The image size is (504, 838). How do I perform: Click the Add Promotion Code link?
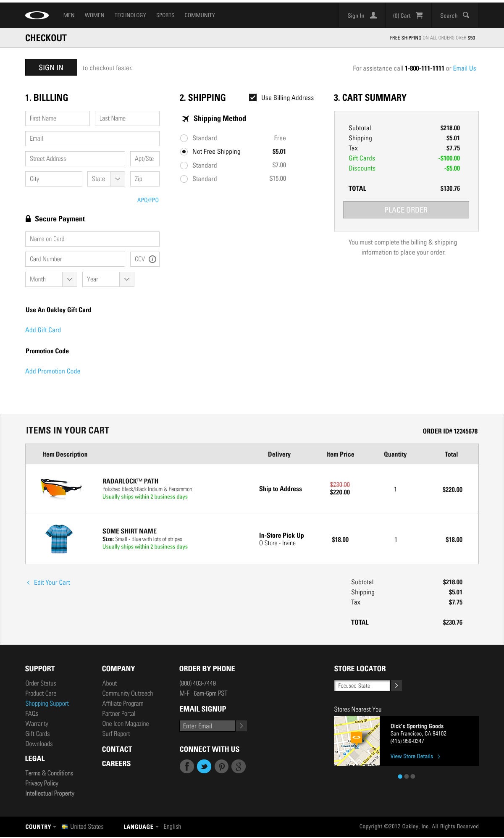coord(52,371)
